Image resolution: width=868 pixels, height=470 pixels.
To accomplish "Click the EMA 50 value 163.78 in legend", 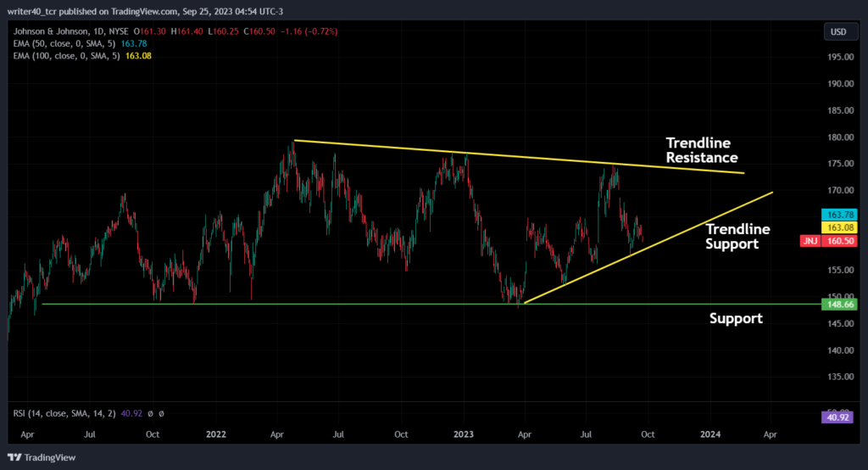I will point(134,43).
